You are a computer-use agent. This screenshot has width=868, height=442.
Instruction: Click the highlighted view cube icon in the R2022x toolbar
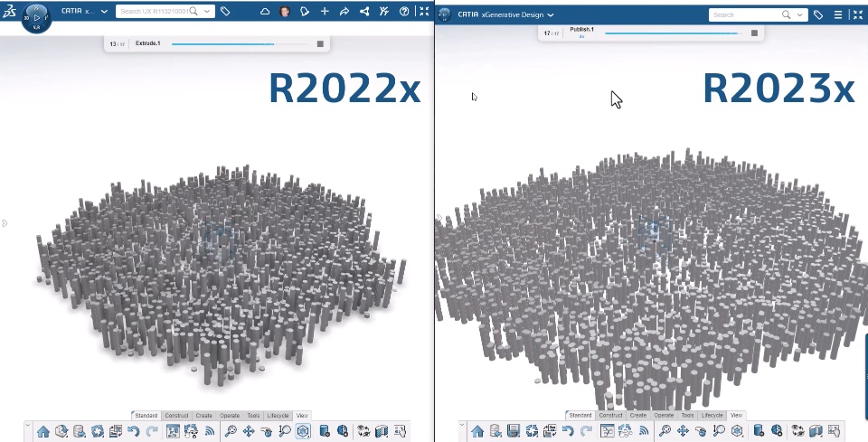(x=303, y=431)
